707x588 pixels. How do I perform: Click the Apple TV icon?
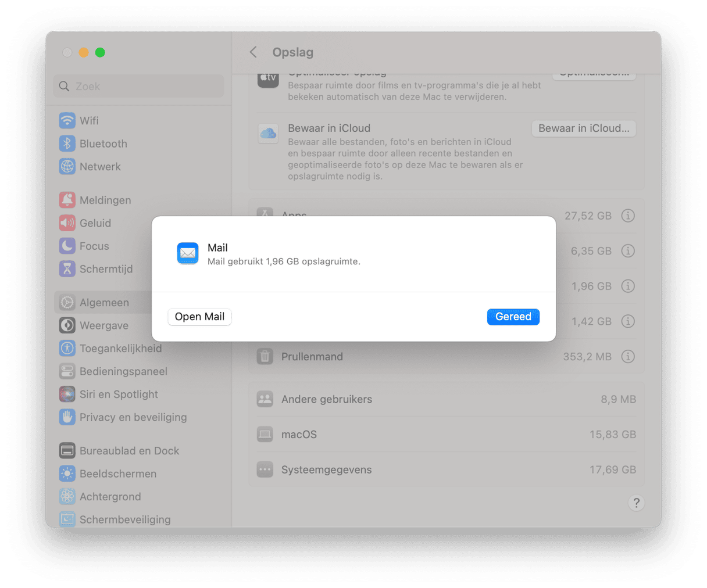click(x=268, y=80)
